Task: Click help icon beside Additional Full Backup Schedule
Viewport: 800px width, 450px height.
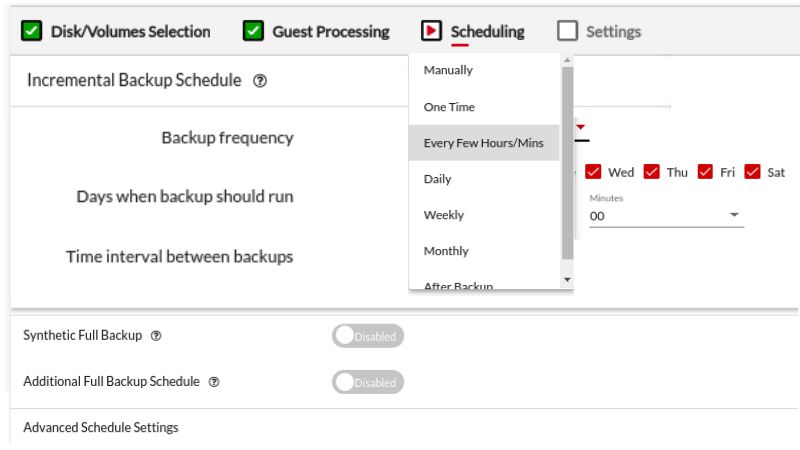Action: tap(214, 382)
